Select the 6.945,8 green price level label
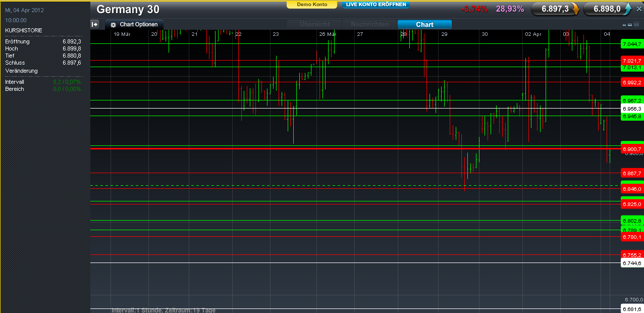The image size is (644, 313). (x=632, y=116)
